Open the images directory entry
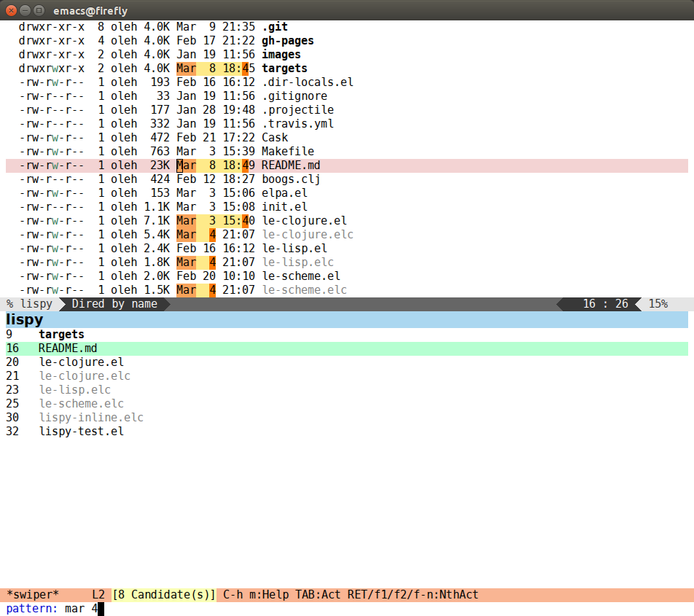694x616 pixels. click(281, 55)
